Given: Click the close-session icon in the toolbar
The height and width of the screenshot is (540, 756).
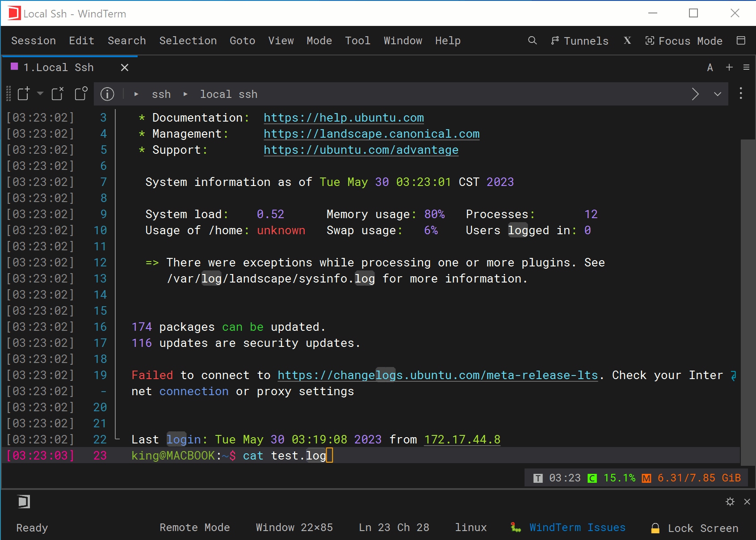Looking at the screenshot, I should pos(57,94).
